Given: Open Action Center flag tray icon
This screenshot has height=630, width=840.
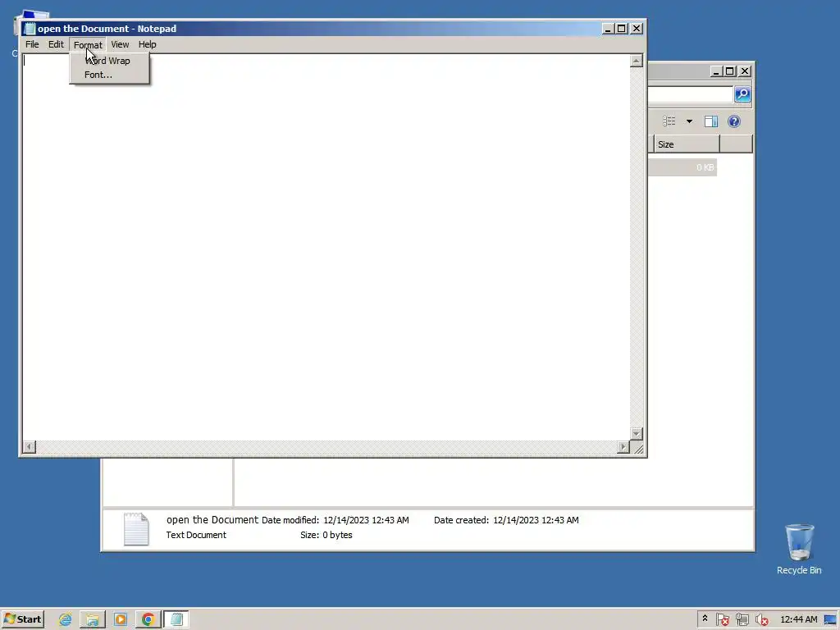Looking at the screenshot, I should pos(722,620).
